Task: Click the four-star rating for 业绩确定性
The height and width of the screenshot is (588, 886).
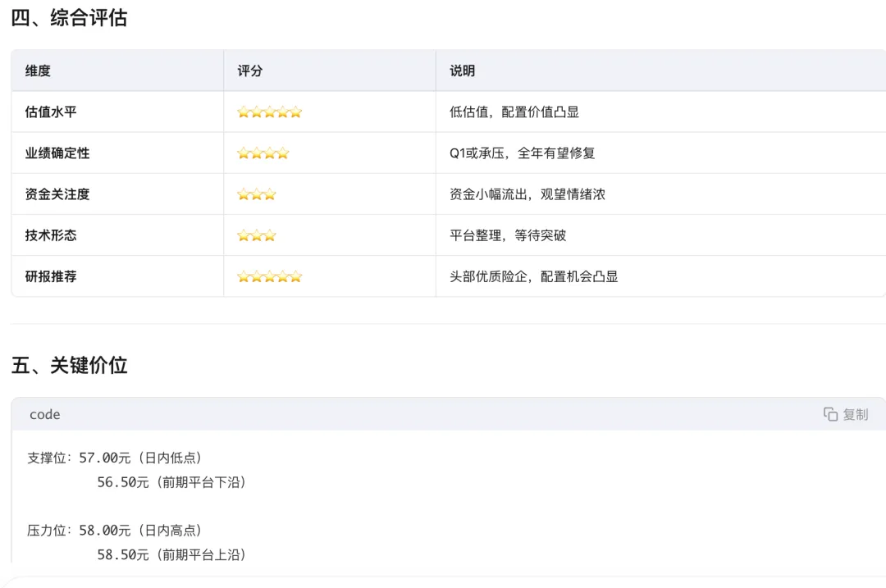Action: (263, 153)
